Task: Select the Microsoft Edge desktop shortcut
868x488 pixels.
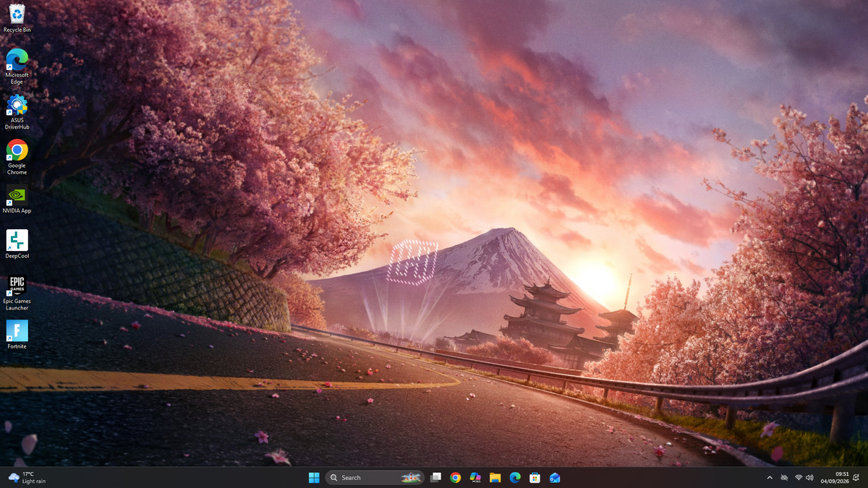Action: (x=17, y=67)
